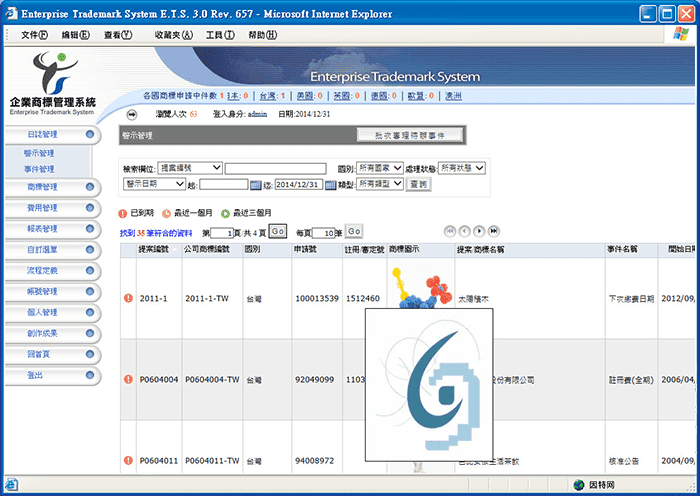Open the 事件管理 sidebar link
The height and width of the screenshot is (496, 700).
[39, 169]
